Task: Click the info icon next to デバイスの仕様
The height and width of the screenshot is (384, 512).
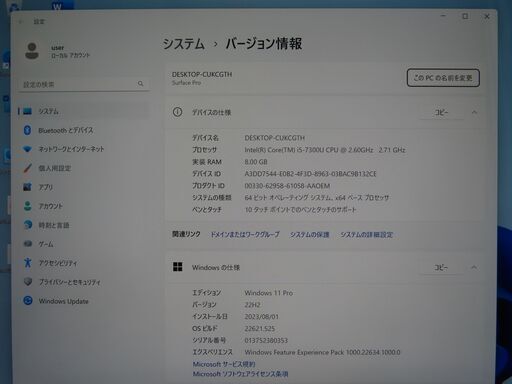Action: tap(177, 112)
